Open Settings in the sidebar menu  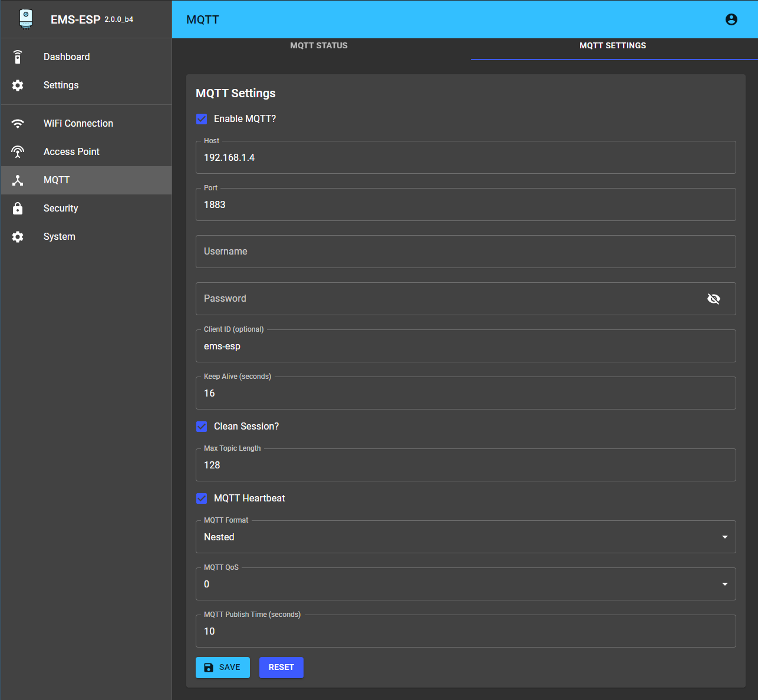coord(61,85)
